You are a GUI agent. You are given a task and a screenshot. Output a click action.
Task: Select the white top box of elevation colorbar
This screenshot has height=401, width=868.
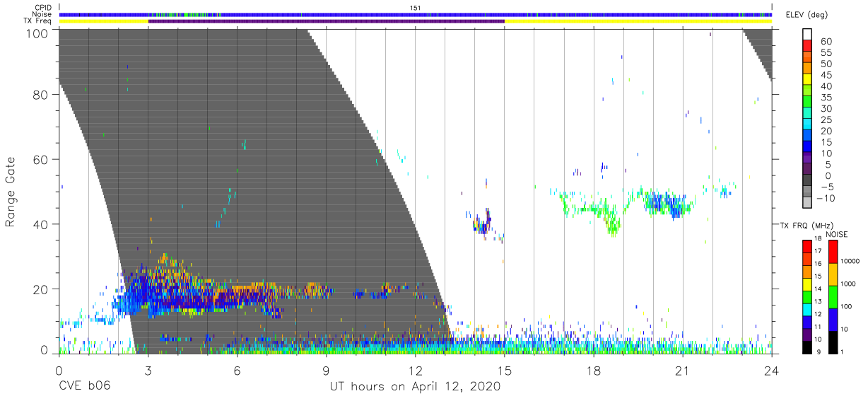tap(807, 35)
